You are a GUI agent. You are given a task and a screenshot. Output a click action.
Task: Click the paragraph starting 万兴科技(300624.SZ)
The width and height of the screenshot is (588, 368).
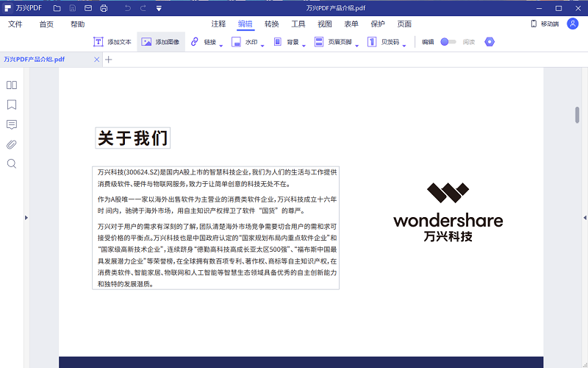point(217,178)
